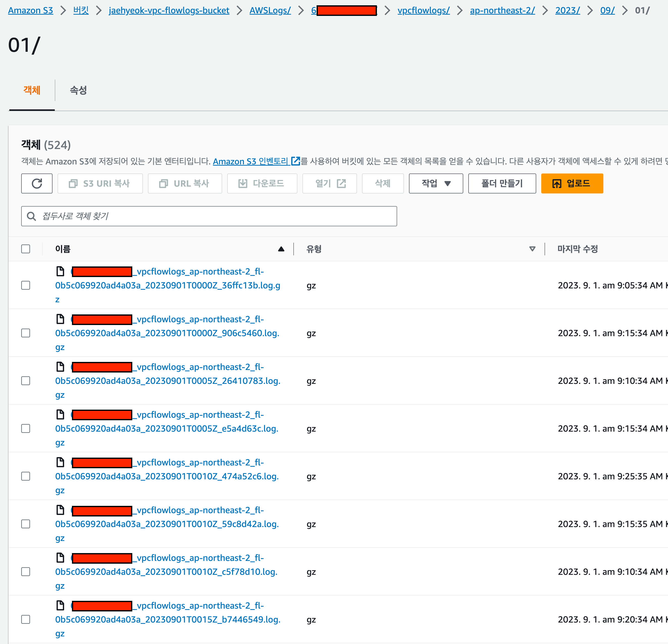Click the Type (유형) column sort arrow

(532, 249)
